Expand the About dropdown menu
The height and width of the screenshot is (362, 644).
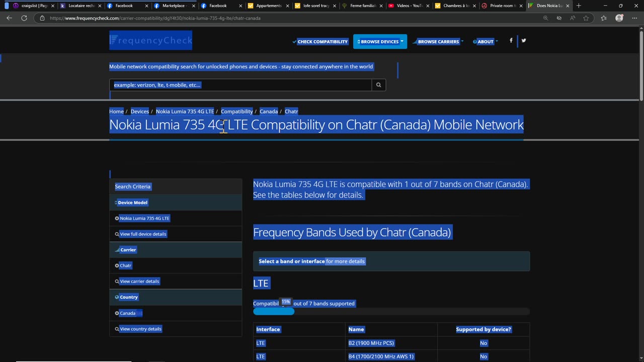485,42
